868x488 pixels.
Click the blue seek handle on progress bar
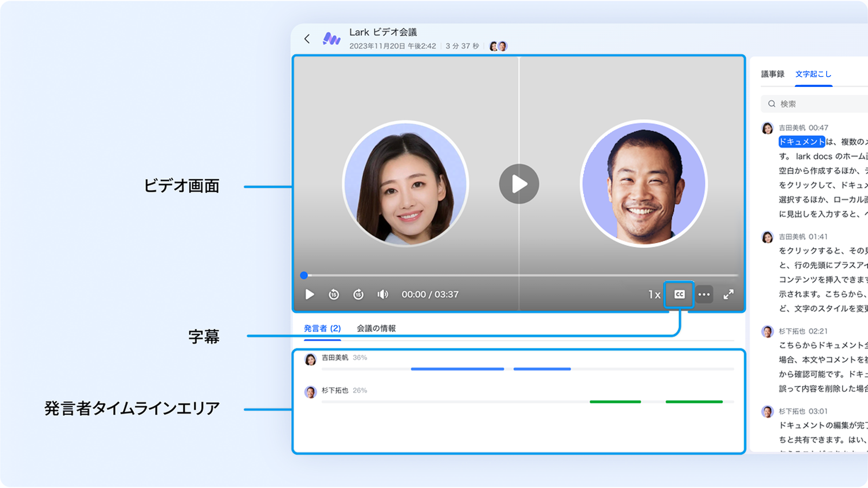(304, 275)
